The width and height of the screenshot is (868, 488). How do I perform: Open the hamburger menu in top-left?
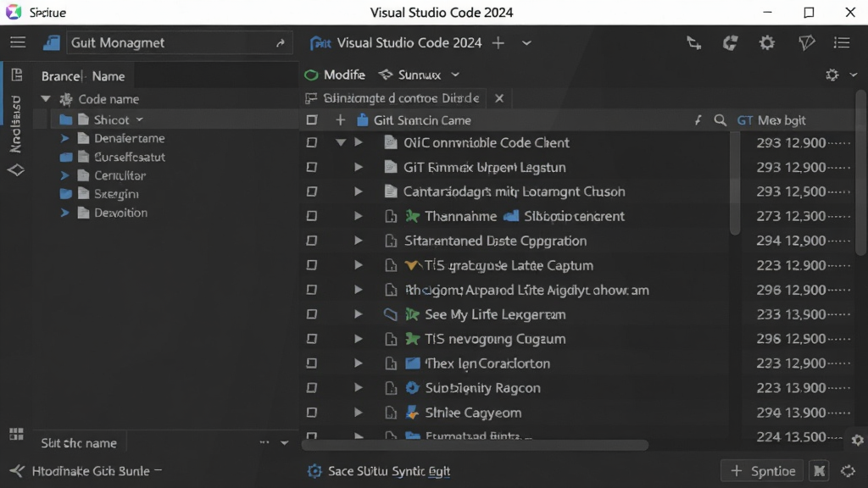coord(18,42)
